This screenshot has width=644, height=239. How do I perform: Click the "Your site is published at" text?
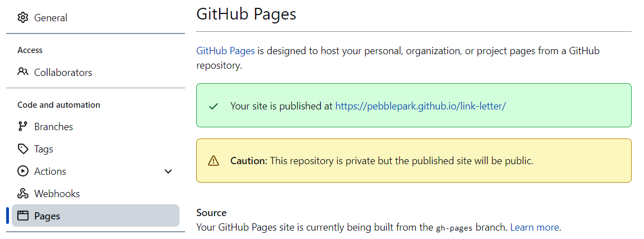pos(282,106)
